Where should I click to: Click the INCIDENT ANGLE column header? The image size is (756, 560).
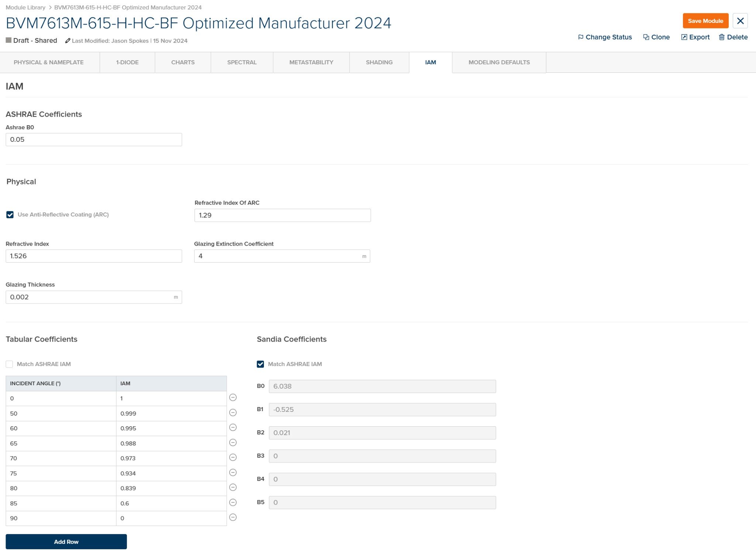(x=61, y=383)
